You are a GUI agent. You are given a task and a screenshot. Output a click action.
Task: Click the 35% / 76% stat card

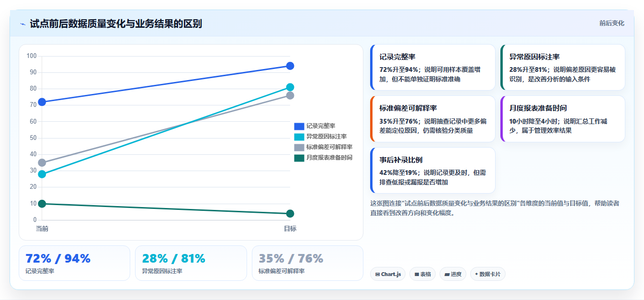(307, 263)
